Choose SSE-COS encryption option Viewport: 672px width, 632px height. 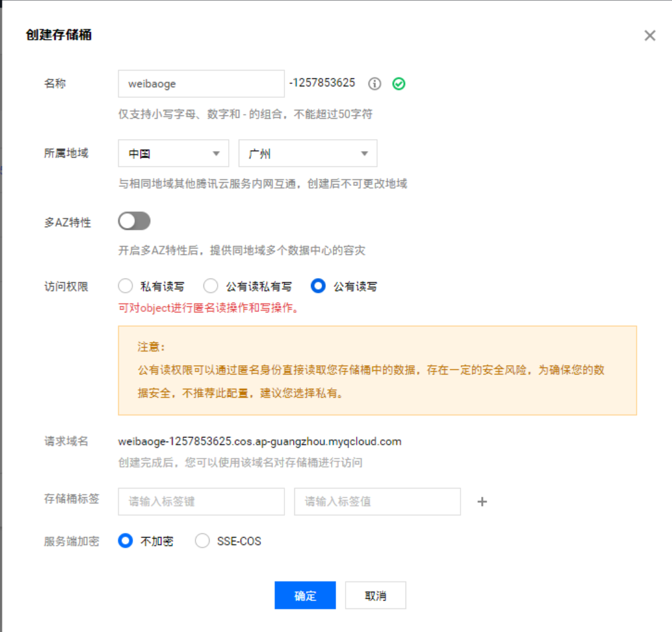[x=202, y=541]
